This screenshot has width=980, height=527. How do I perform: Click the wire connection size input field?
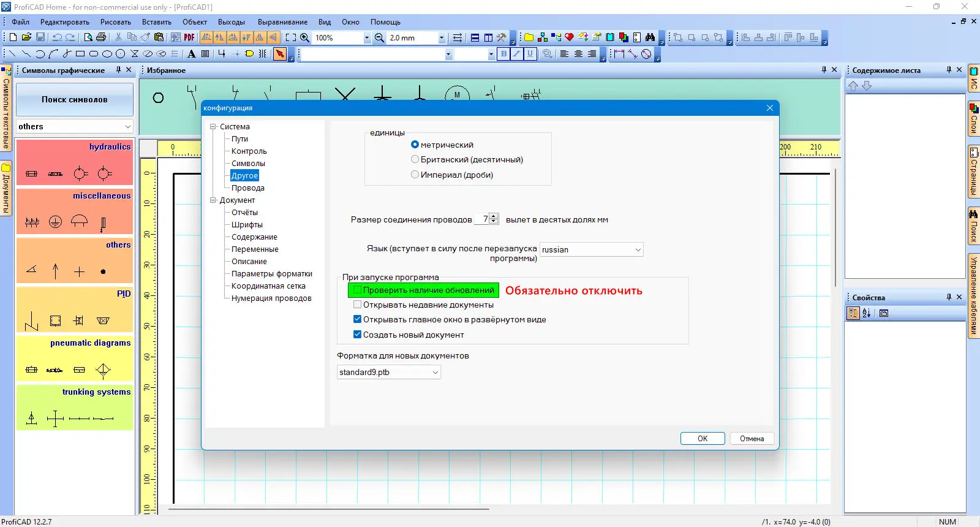(481, 219)
